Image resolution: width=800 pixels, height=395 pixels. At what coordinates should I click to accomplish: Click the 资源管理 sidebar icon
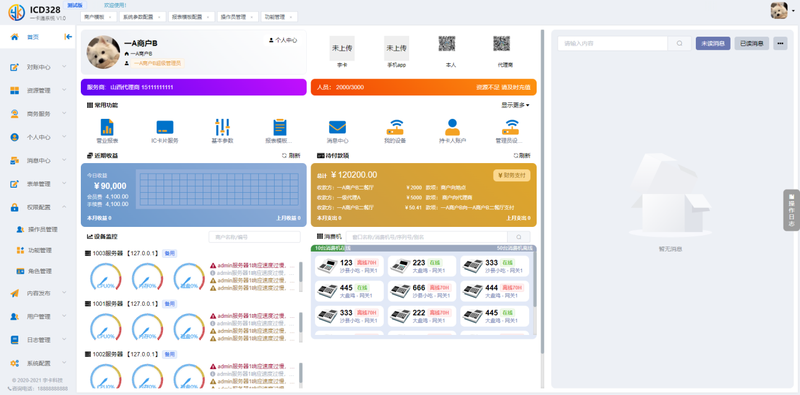click(15, 90)
